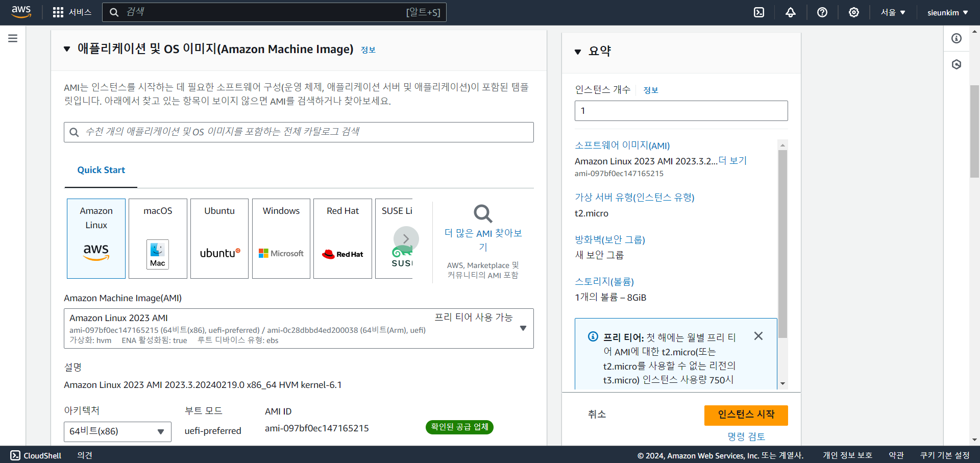The image size is (980, 463).
Task: Collapse the 요약 summary panel
Action: pyautogui.click(x=578, y=52)
